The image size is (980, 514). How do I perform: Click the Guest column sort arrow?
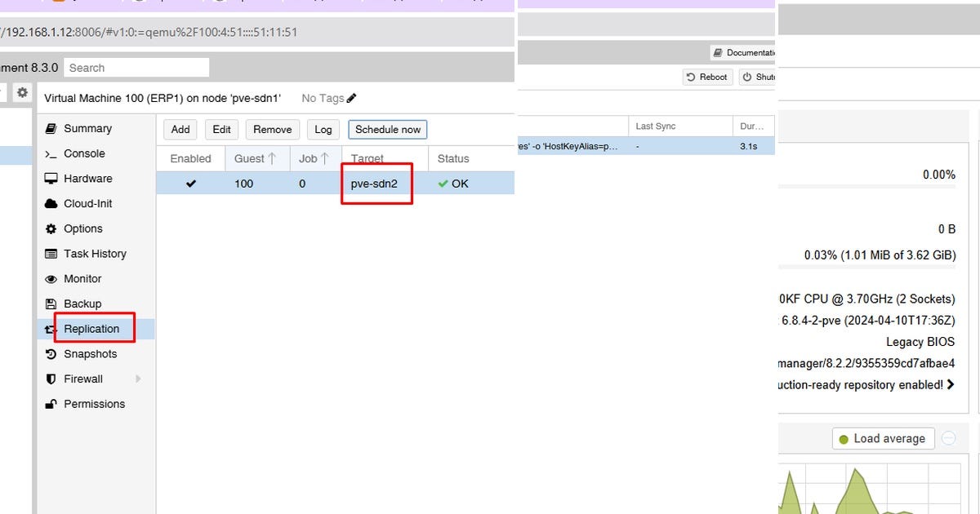tap(273, 157)
